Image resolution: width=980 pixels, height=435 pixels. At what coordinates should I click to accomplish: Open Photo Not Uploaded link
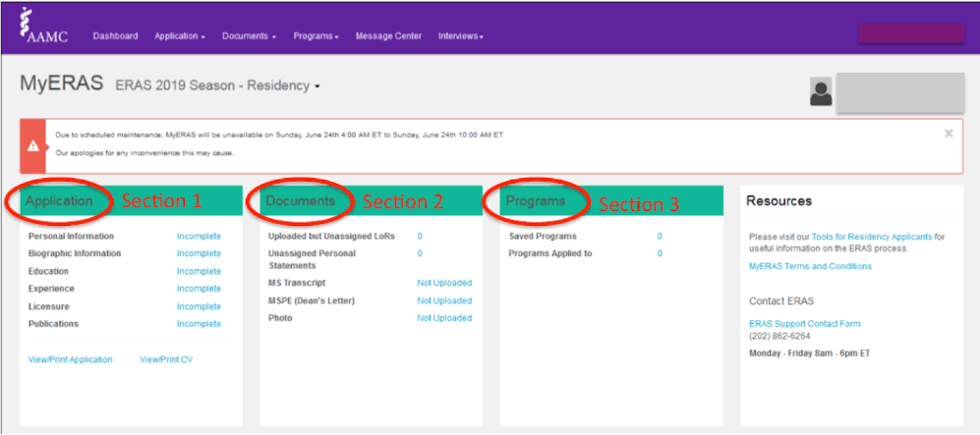pyautogui.click(x=444, y=318)
